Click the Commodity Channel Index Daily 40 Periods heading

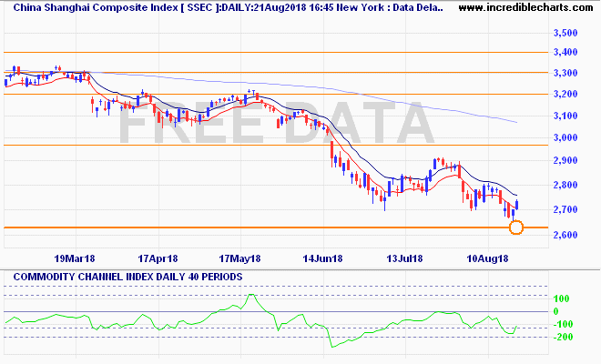tap(127, 277)
